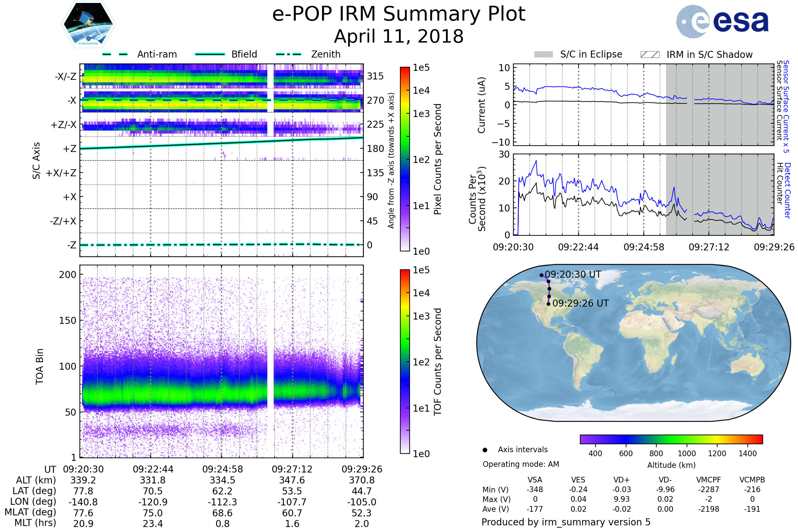Viewport: 798px width, 532px height.
Task: Click the gray S/C in Eclipse legend patch
Action: point(543,55)
